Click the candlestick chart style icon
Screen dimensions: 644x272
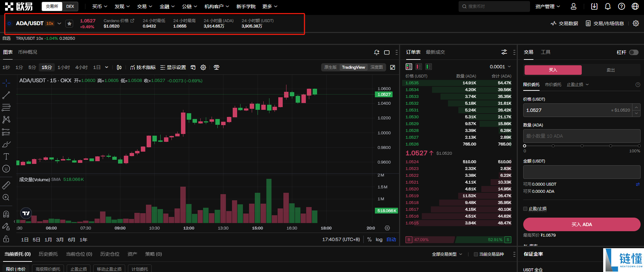pyautogui.click(x=119, y=67)
